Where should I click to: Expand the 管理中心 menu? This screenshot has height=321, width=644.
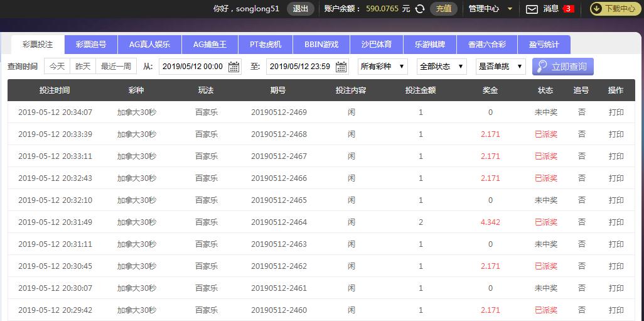(x=490, y=9)
